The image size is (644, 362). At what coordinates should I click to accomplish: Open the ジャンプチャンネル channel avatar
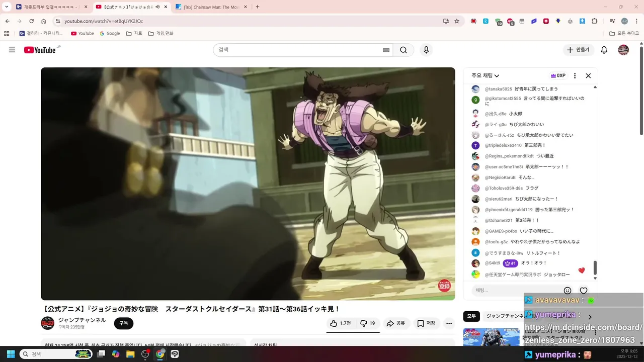[47, 323]
